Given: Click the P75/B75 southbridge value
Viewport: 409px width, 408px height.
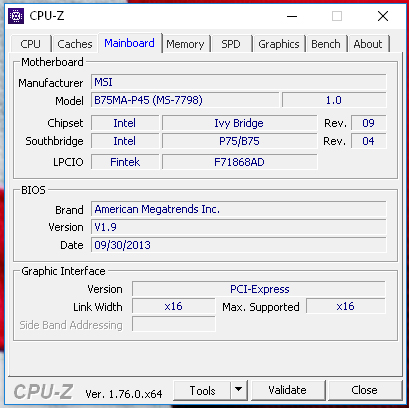Looking at the screenshot, I should [239, 141].
